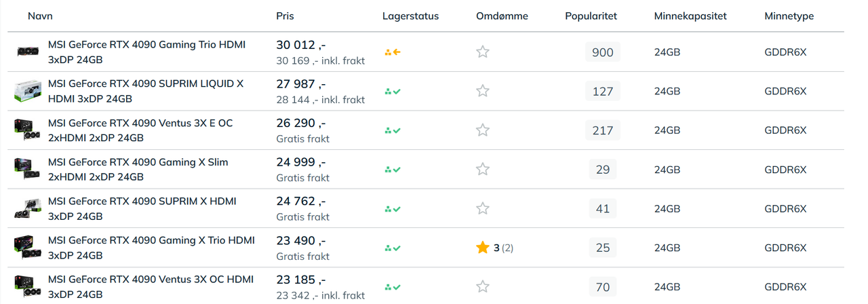
Task: Click the green stock icon for Gaming X Slim
Action: click(392, 170)
